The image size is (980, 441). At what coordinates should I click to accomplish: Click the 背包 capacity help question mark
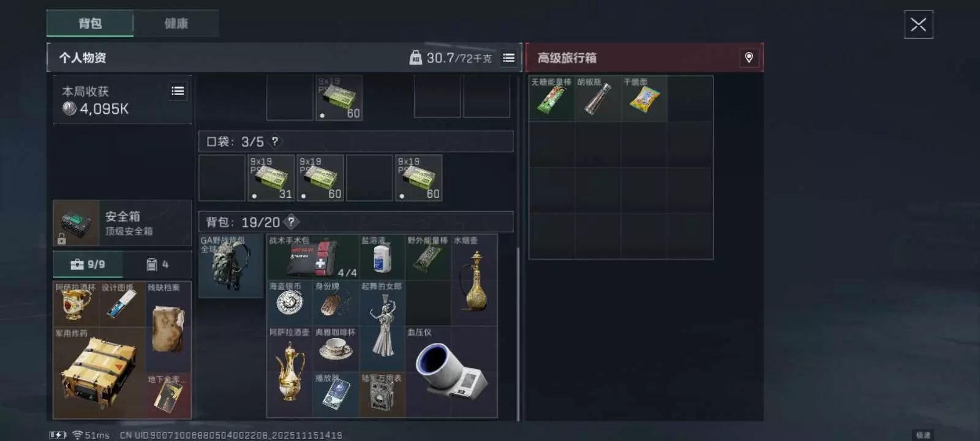tap(291, 222)
